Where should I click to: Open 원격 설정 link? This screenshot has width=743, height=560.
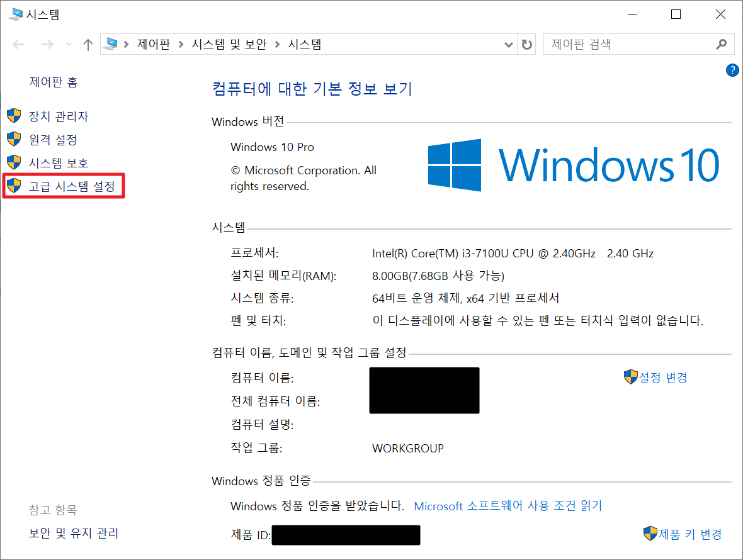click(x=53, y=140)
